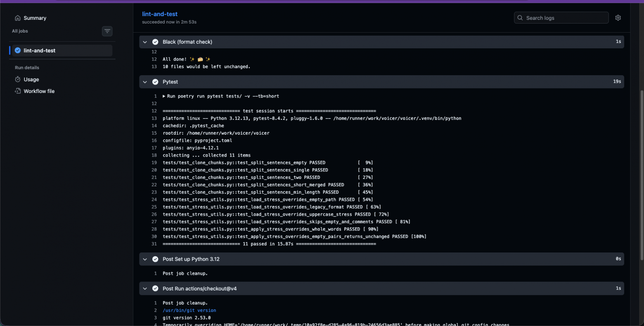
Task: Collapse the Post Set up Python 3.12 step
Action: click(145, 259)
